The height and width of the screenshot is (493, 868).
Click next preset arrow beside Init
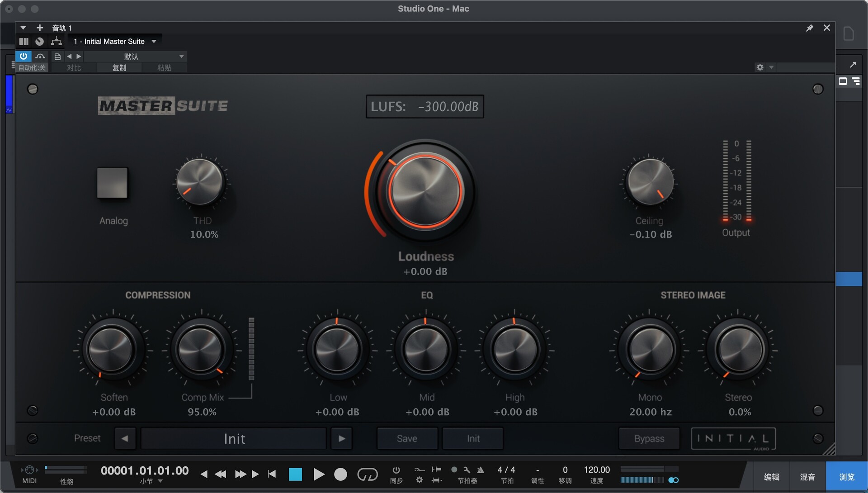coord(342,439)
